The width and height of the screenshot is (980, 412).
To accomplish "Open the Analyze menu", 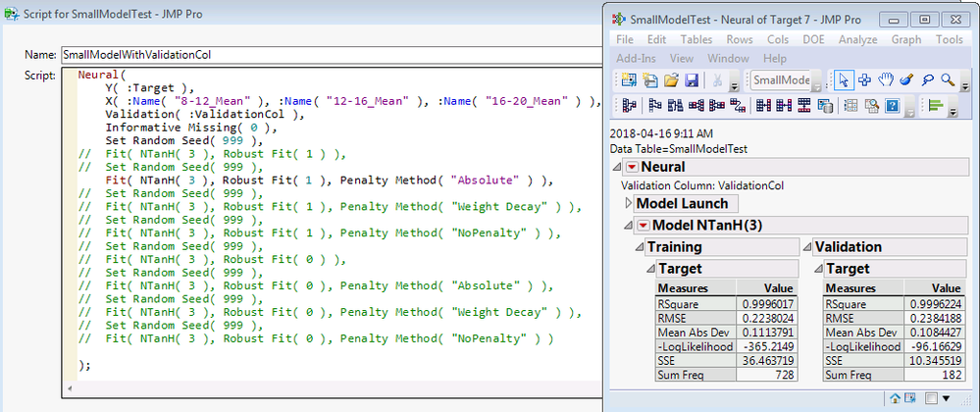I will click(858, 39).
